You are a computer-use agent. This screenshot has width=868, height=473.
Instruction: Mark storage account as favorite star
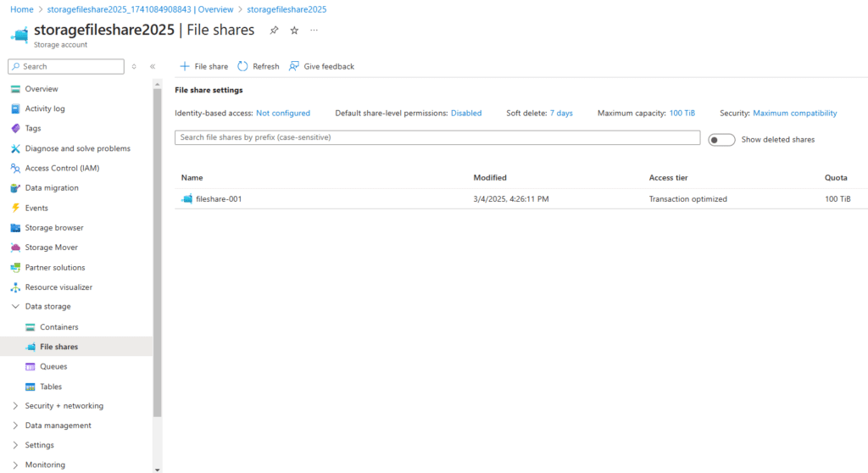294,31
